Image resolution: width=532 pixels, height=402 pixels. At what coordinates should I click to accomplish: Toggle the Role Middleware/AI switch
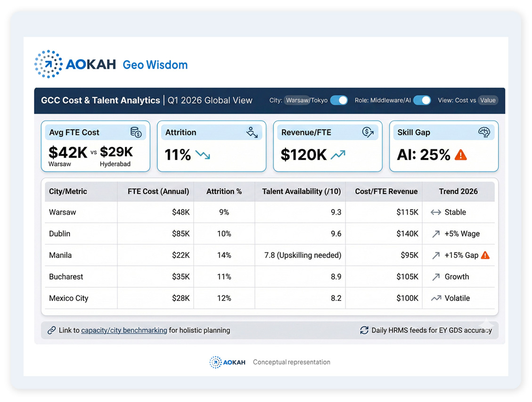point(422,100)
